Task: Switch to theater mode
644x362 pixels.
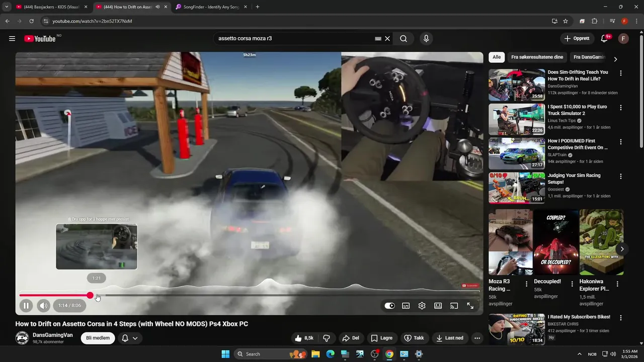Action: tap(438, 306)
